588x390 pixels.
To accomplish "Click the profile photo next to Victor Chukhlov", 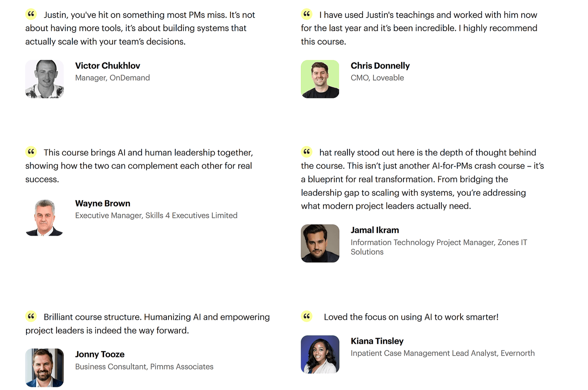I will [x=44, y=79].
